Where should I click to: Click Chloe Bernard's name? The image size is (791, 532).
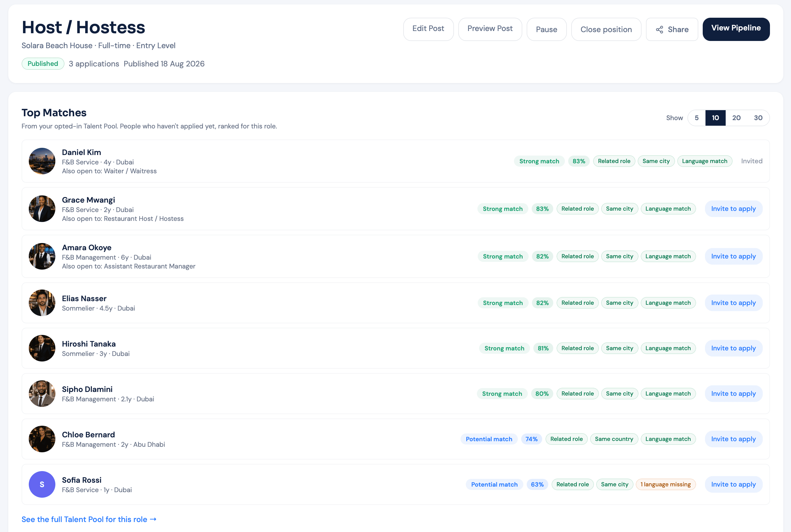(88, 435)
